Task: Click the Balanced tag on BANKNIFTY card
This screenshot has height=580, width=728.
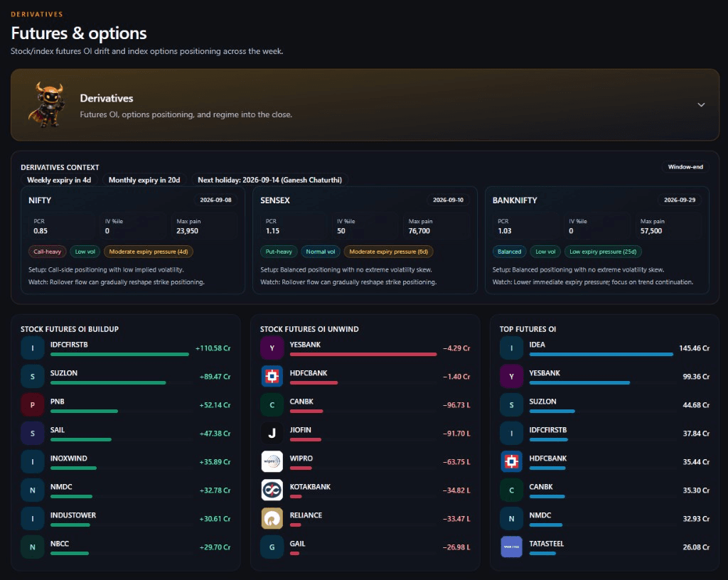Action: pos(509,252)
